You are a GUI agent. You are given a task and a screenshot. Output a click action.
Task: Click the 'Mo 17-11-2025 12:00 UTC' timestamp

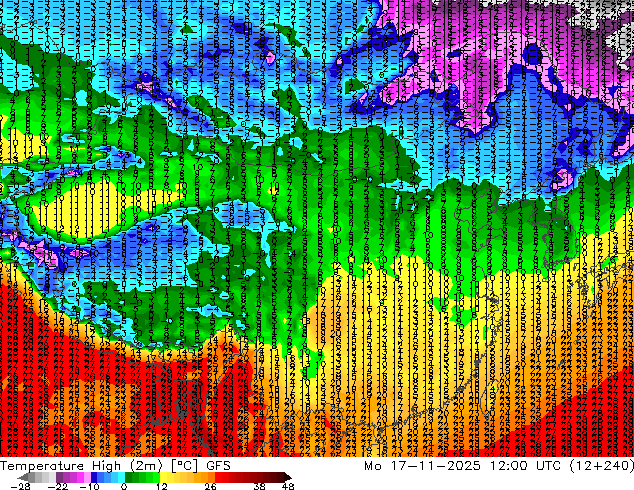click(462, 466)
